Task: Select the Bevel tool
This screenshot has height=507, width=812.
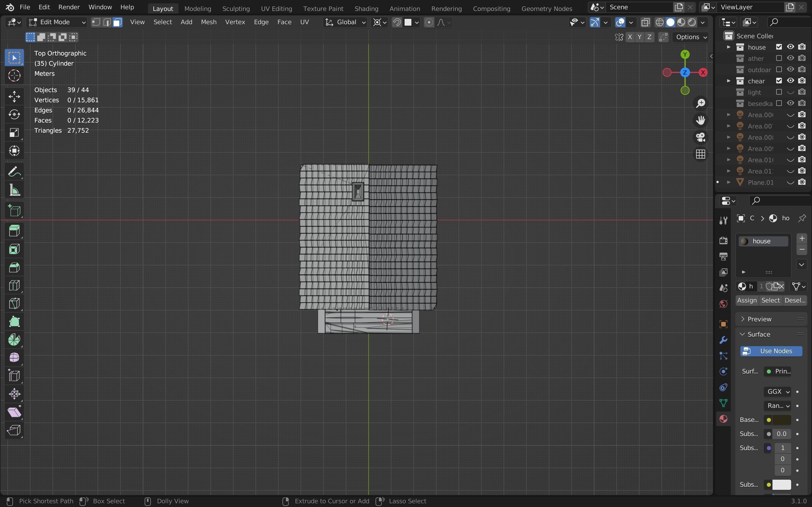Action: 14,268
